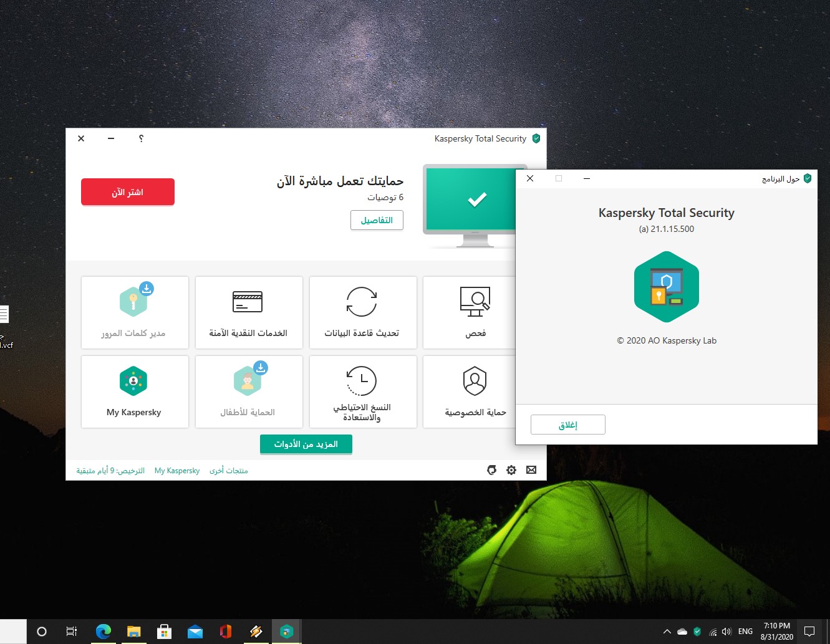Click Close (إغلاق) button in About window
Viewport: 830px width, 644px height.
point(568,425)
